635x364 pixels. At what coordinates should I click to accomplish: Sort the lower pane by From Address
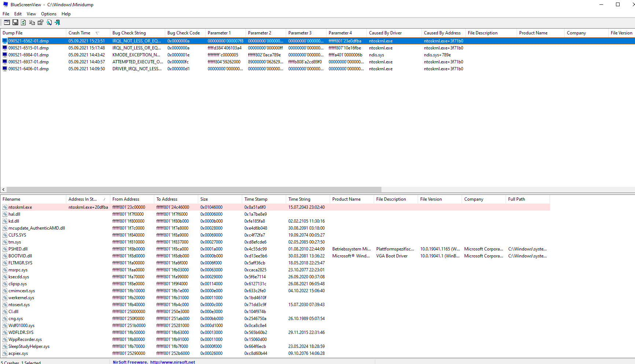click(132, 199)
